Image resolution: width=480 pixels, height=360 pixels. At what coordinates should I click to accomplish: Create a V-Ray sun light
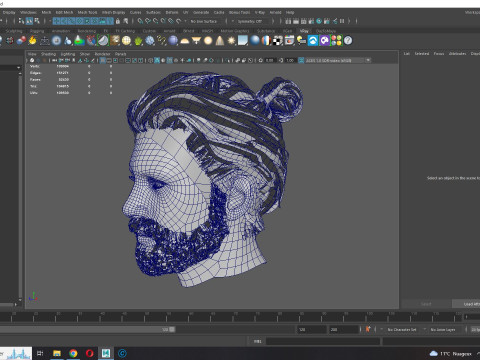pyautogui.click(x=231, y=41)
